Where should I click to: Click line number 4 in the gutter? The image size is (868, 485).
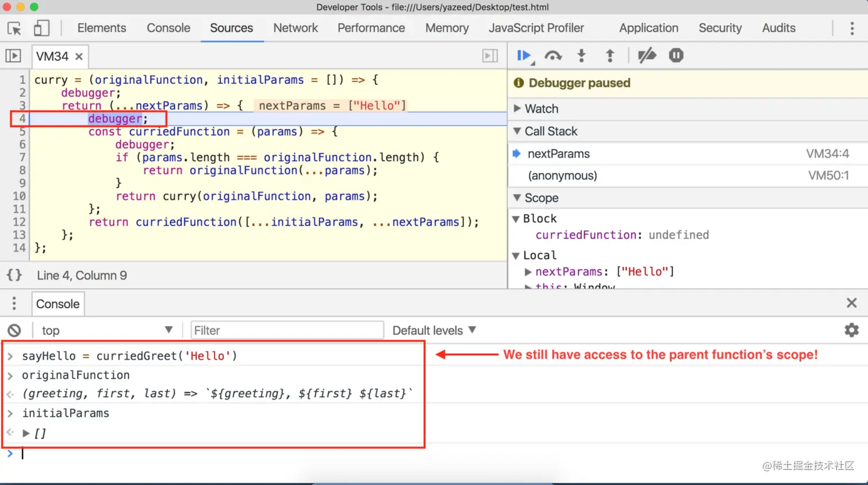22,119
